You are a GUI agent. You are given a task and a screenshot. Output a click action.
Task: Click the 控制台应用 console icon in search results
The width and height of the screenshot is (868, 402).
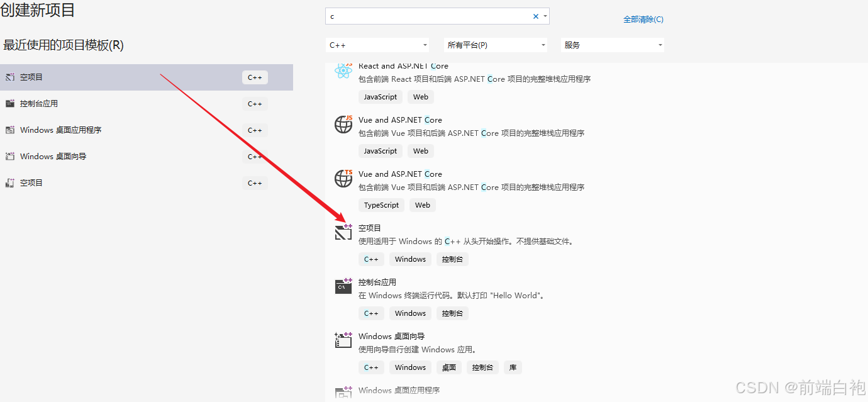(343, 286)
